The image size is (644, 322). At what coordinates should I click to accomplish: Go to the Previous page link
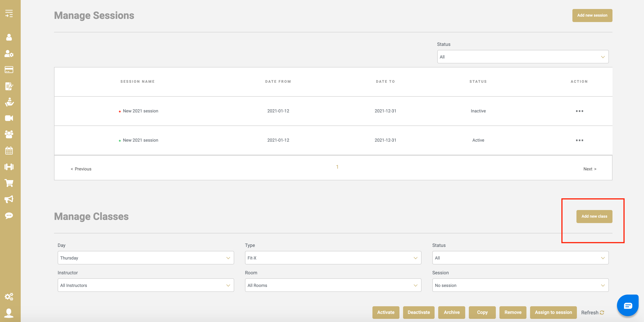(81, 169)
